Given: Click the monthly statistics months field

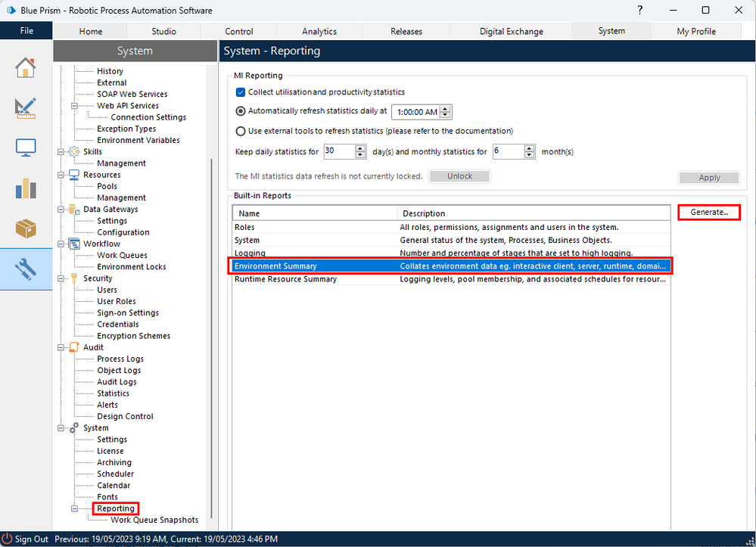Looking at the screenshot, I should [509, 151].
